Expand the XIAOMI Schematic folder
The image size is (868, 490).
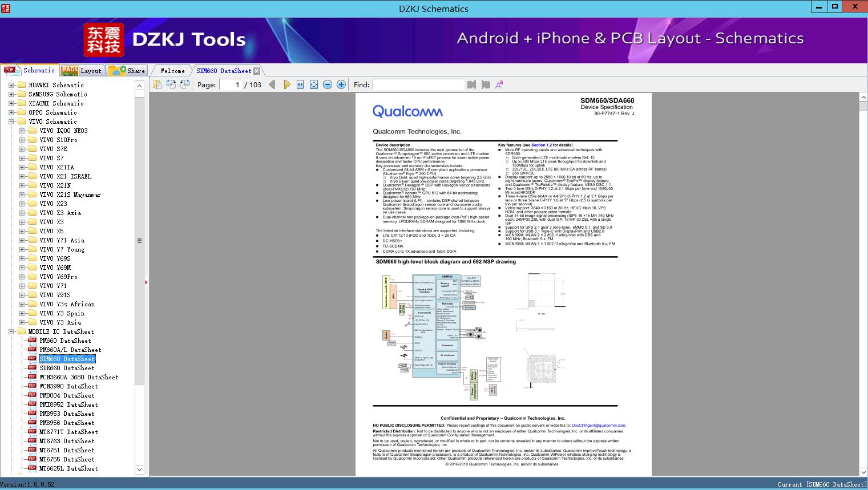pyautogui.click(x=11, y=103)
